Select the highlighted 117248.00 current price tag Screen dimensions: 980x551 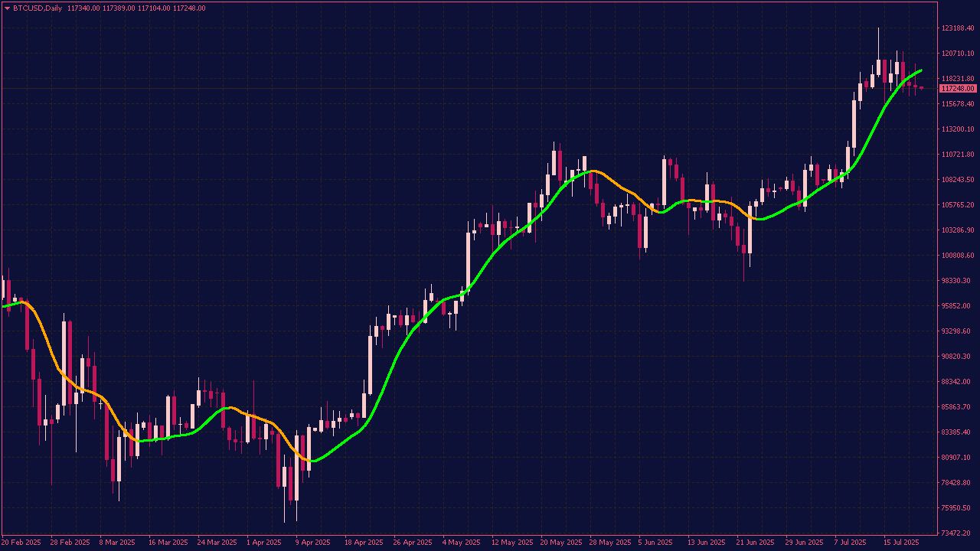point(958,89)
